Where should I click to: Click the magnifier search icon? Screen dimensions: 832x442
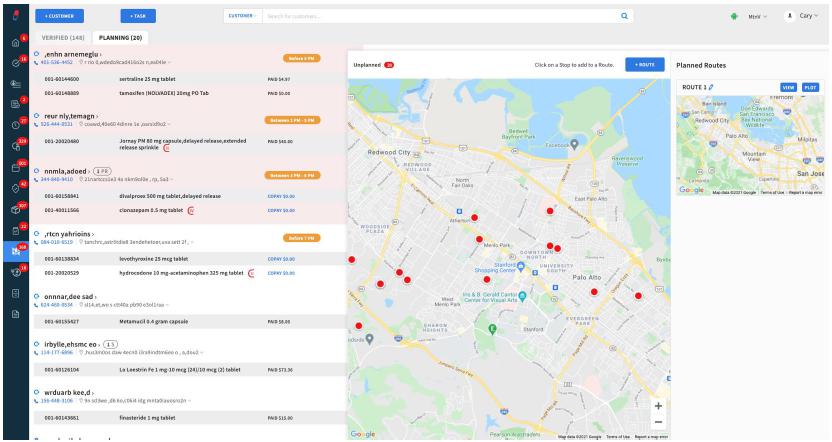624,16
